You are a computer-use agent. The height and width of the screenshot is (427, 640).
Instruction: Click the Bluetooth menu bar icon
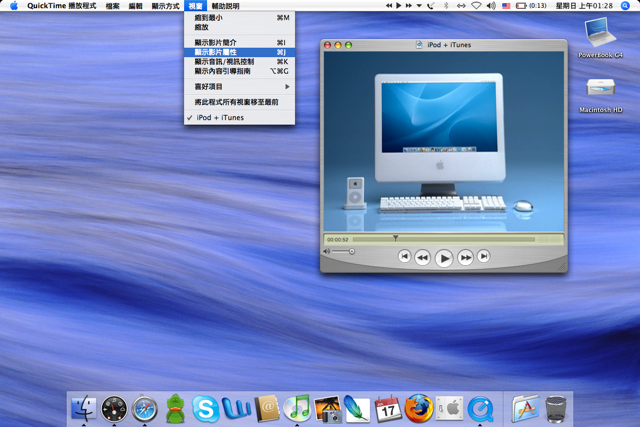[446, 6]
